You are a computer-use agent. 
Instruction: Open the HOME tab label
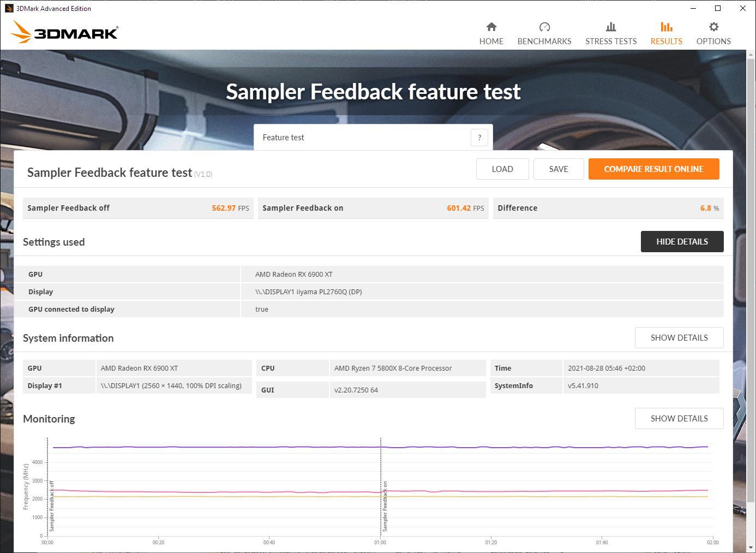(x=491, y=41)
